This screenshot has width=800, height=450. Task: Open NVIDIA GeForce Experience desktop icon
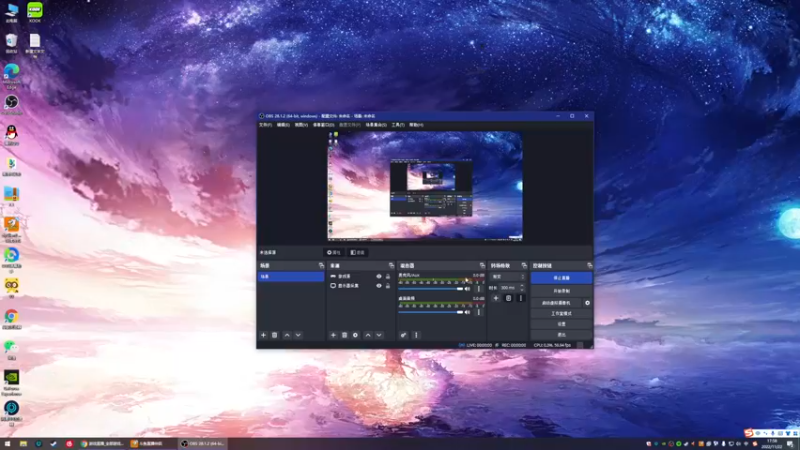point(11,382)
